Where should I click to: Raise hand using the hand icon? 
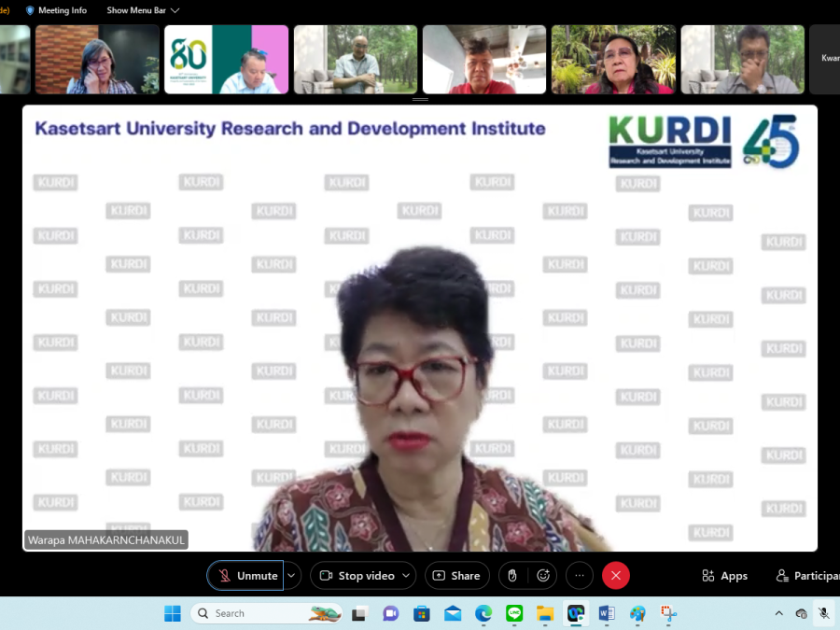point(511,576)
